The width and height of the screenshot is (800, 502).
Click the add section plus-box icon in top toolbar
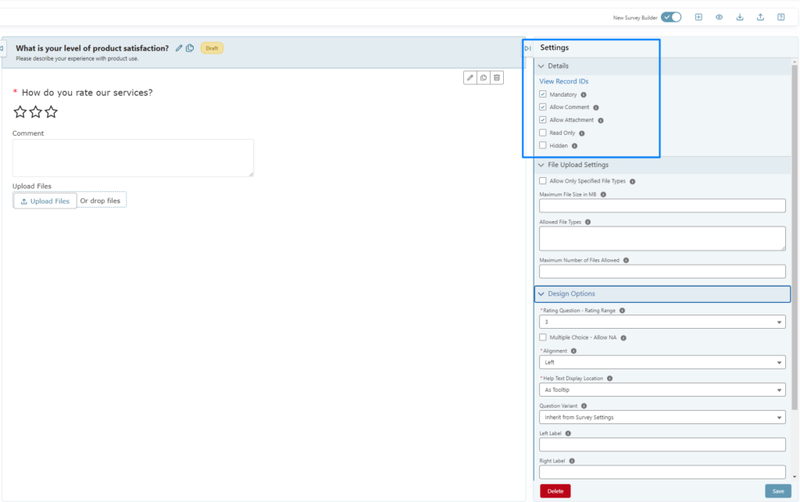(698, 17)
